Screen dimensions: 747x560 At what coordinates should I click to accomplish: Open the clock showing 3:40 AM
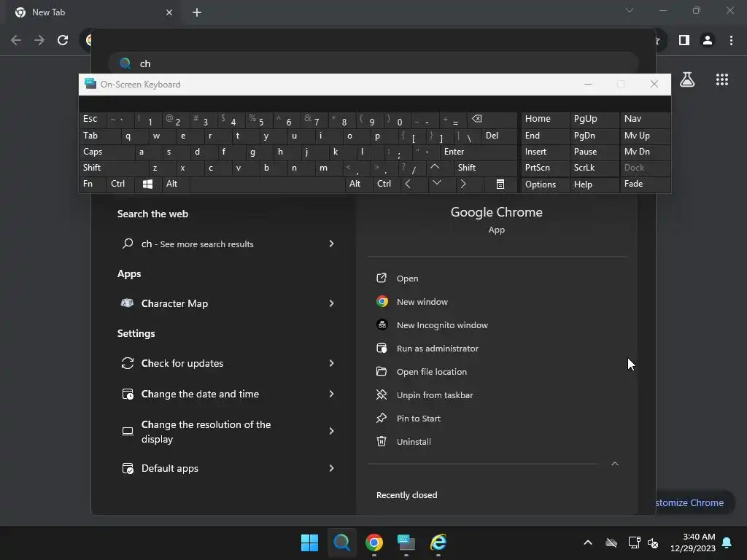pos(693,542)
